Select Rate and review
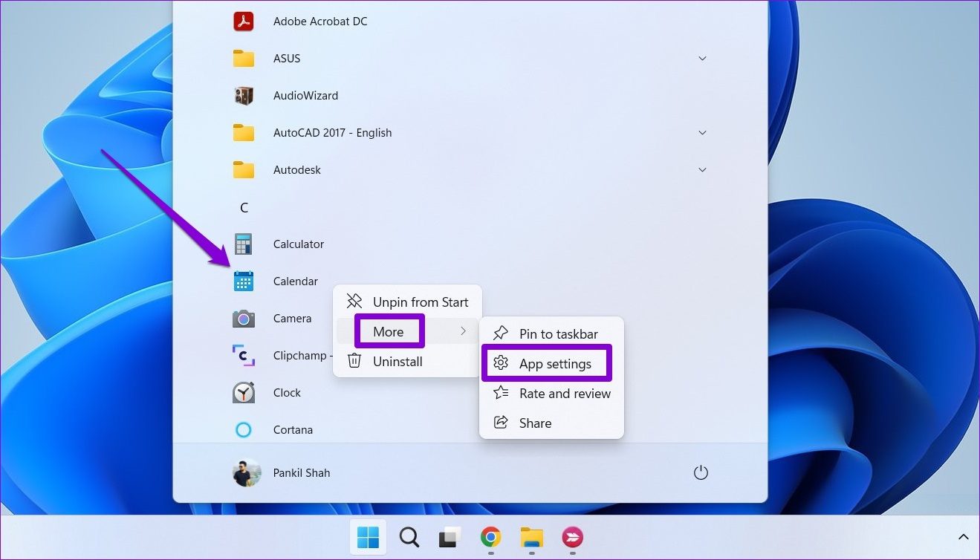This screenshot has height=560, width=980. coord(551,394)
